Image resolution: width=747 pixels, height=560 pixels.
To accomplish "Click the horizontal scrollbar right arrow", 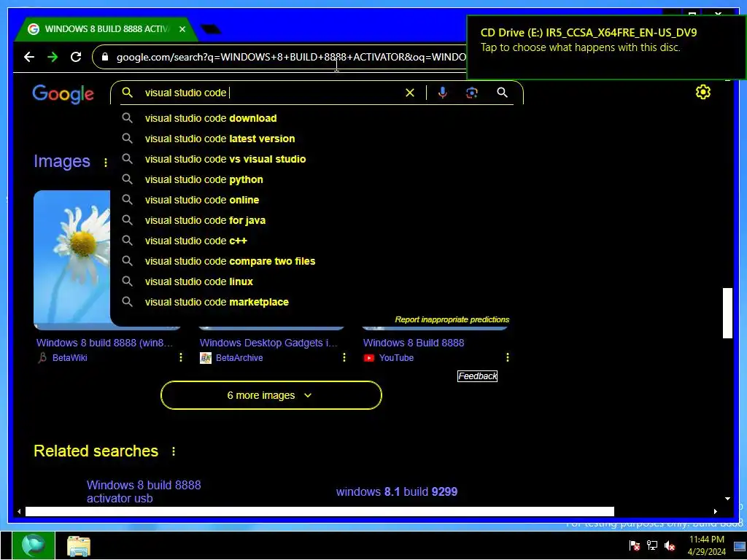I will [715, 511].
